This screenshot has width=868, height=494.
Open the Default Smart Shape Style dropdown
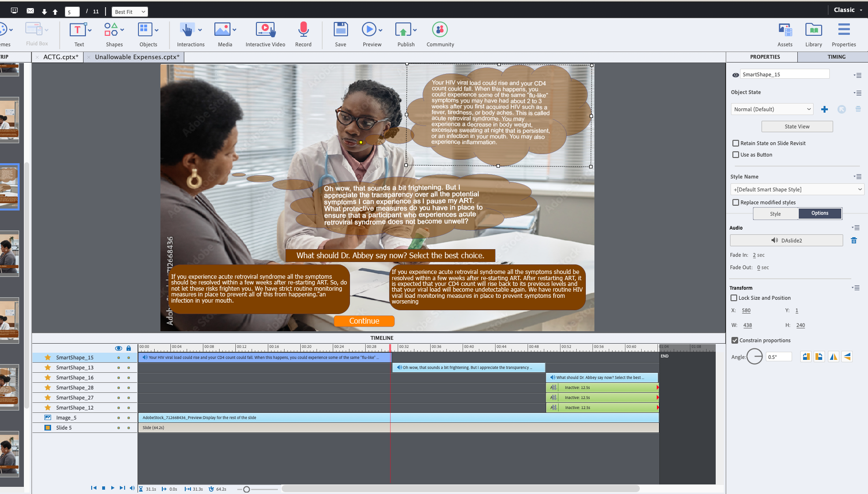(x=797, y=189)
